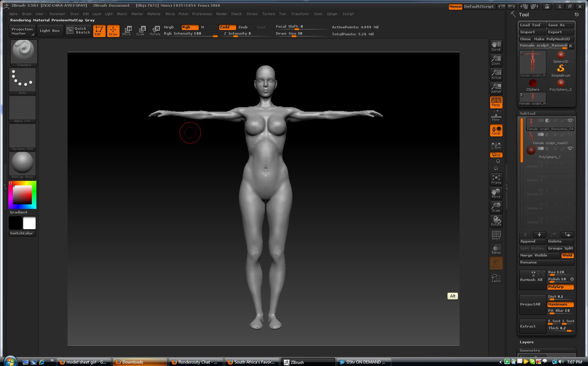
Task: Switch to Downloads window in taskbar
Action: click(140, 362)
